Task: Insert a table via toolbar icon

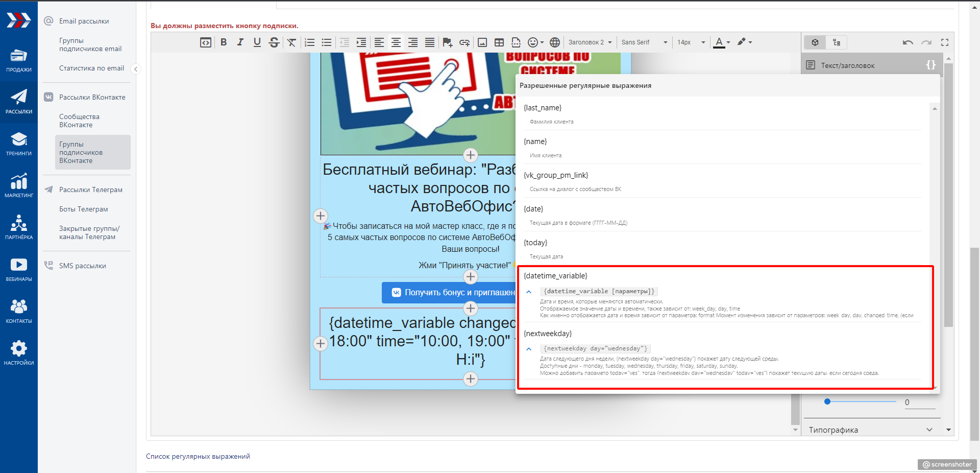Action: tap(499, 42)
